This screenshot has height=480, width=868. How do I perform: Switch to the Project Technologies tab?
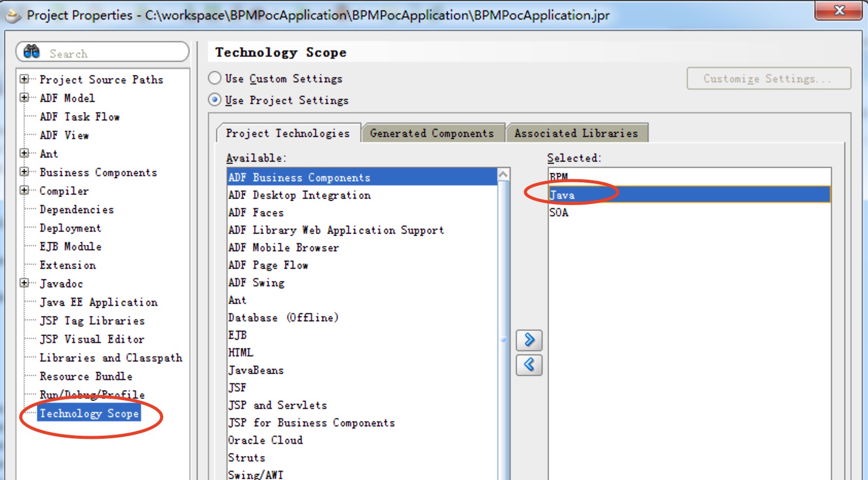click(288, 133)
